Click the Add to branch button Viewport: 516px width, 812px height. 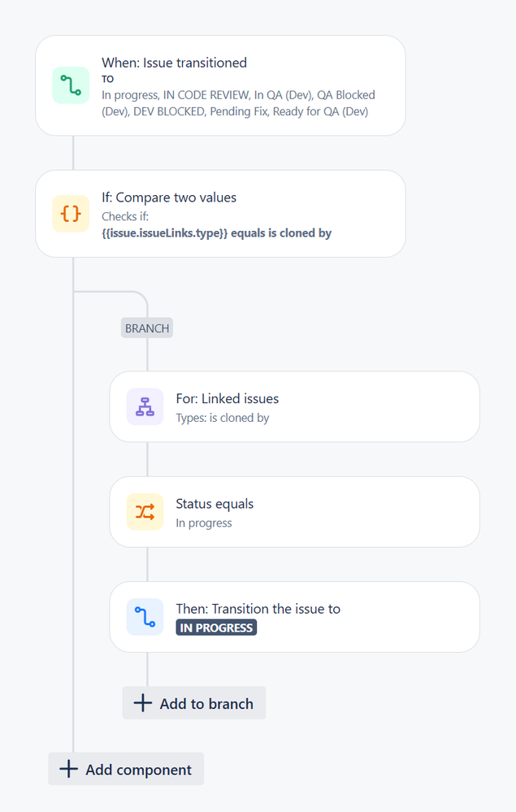[194, 703]
